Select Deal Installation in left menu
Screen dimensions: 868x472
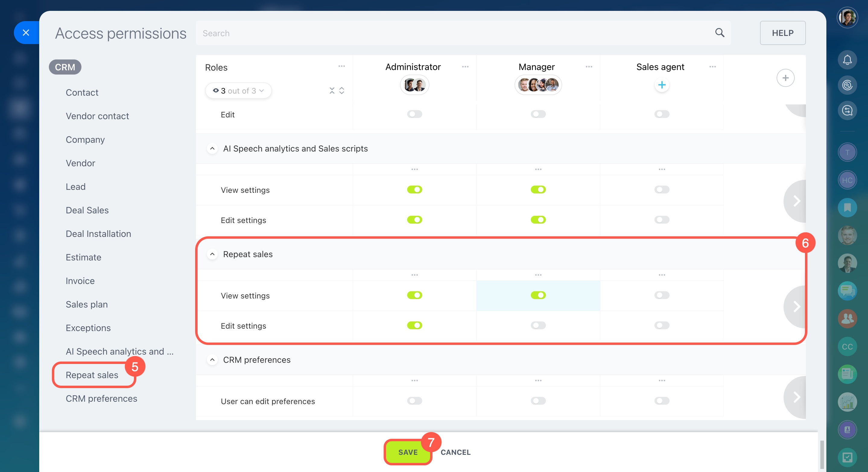click(x=98, y=234)
